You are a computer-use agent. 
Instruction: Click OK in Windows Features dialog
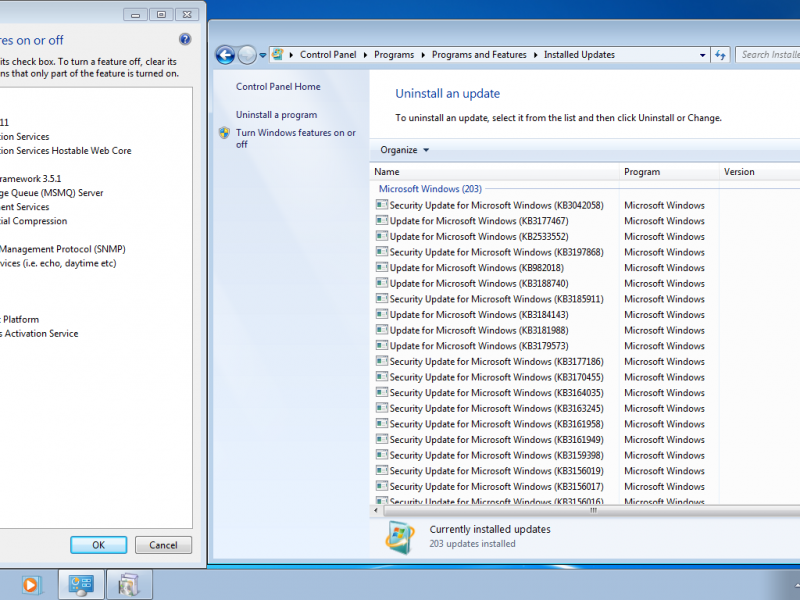(98, 545)
